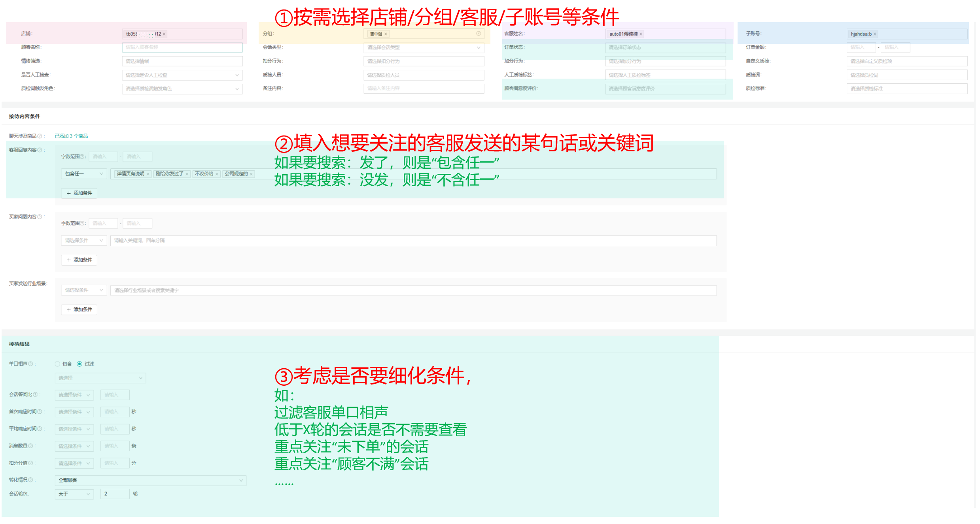Focus the 行业场景 search input field

click(413, 290)
